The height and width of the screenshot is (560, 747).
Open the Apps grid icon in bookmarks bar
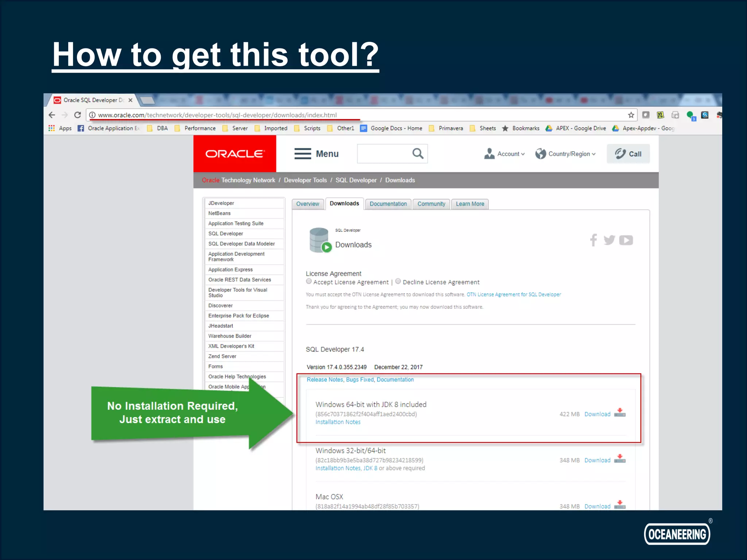[52, 128]
